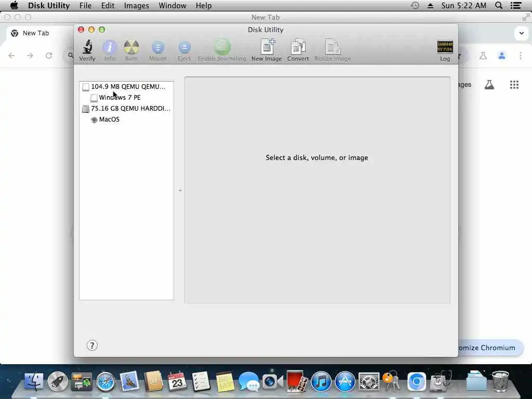
Task: Open Mission Control in the Dock
Action: coord(82,381)
